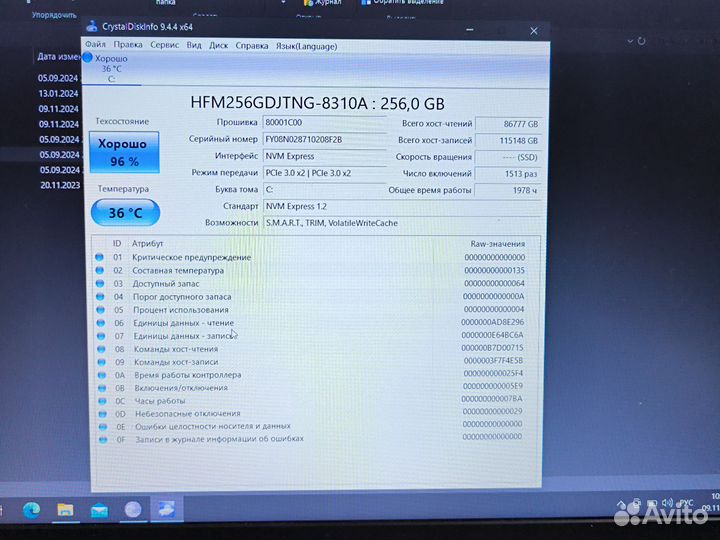Click the serial number field FY08N028710208F2B
Image resolution: width=720 pixels, height=540 pixels.
click(325, 140)
